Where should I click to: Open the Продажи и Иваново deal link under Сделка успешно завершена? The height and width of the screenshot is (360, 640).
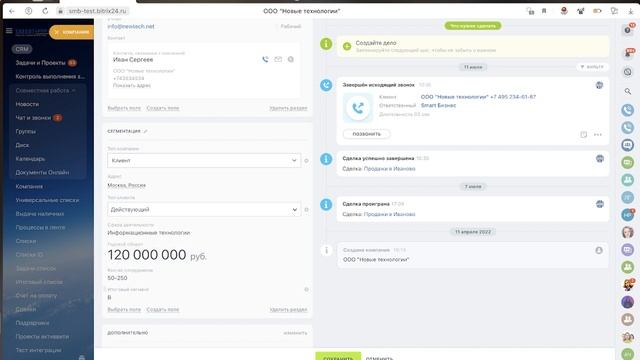389,169
